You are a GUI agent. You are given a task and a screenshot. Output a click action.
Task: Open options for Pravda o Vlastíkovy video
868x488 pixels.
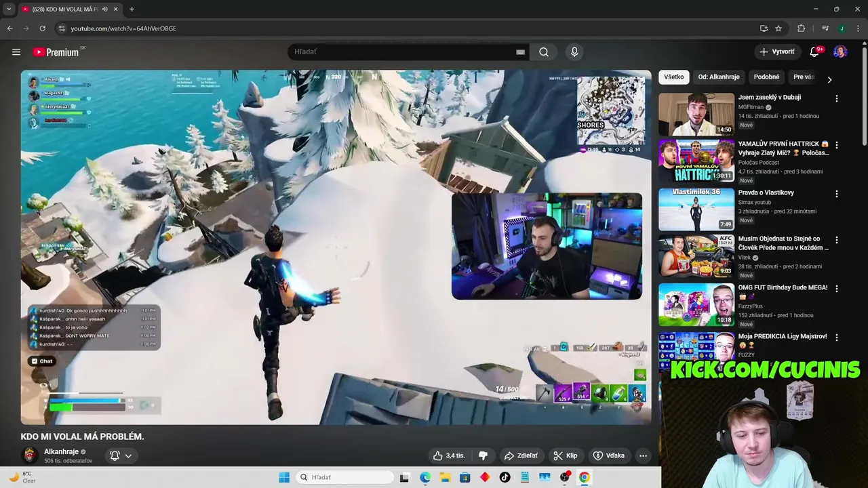pos(836,194)
